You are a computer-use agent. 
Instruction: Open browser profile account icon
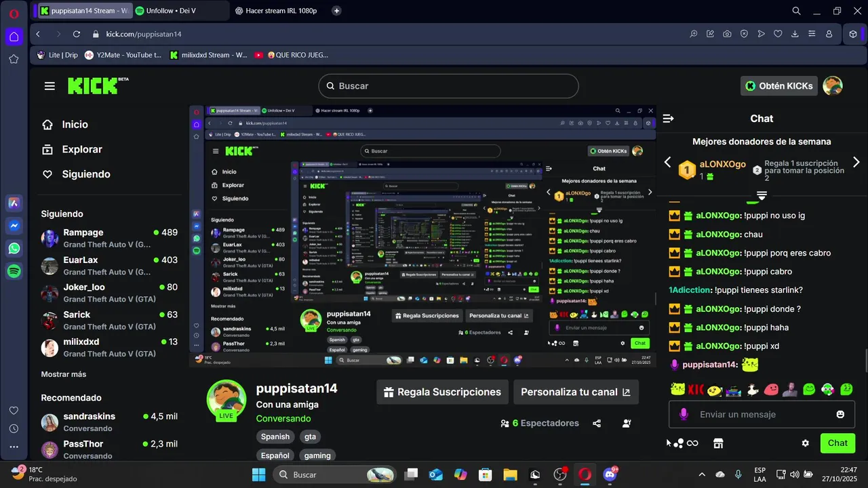point(829,34)
